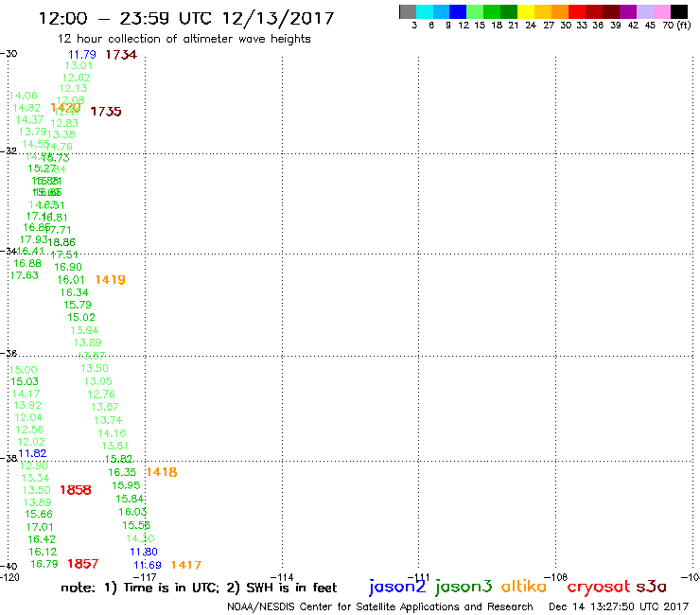
Task: Click the "13.01" wave height value
Action: coord(79,65)
